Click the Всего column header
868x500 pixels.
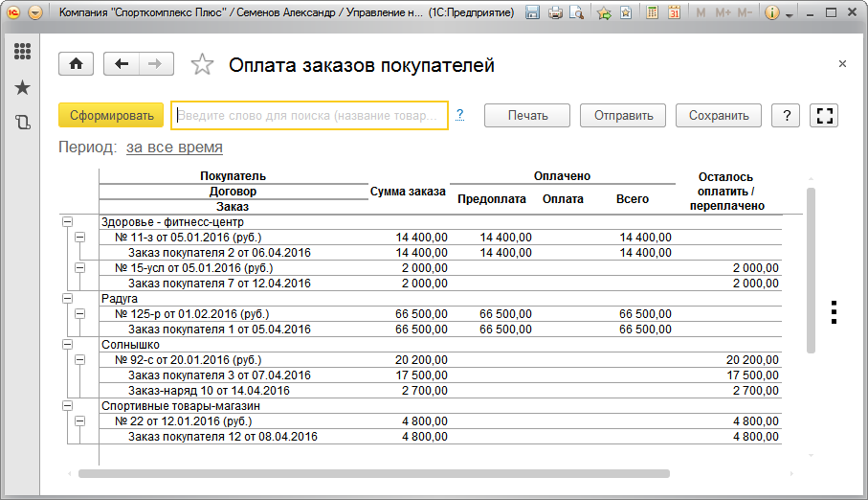coord(633,199)
